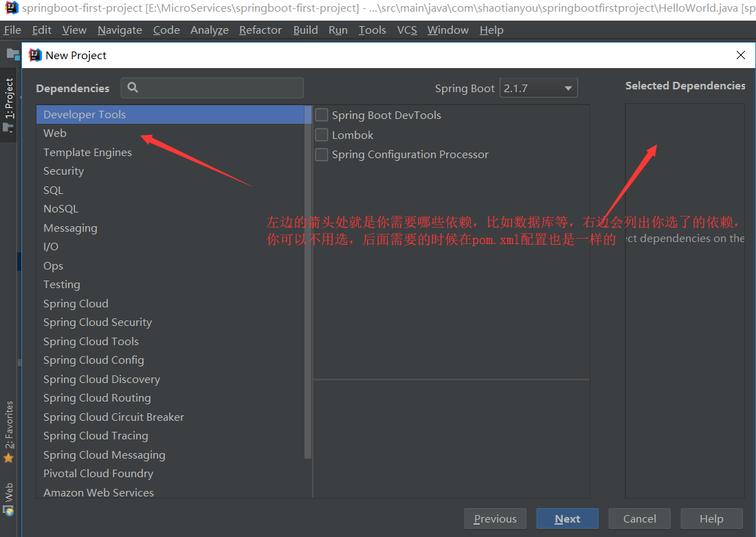756x537 pixels.
Task: Select Developer Tools category
Action: (x=170, y=114)
